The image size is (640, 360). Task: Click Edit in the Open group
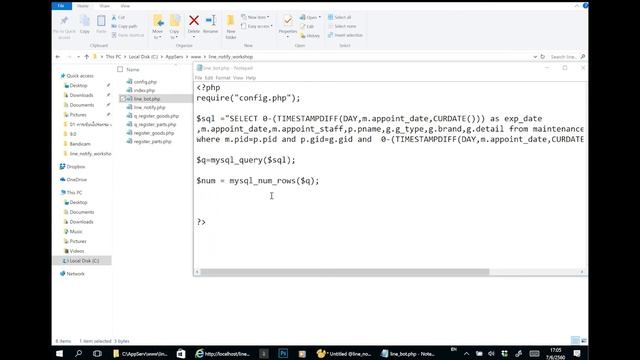pyautogui.click(x=307, y=27)
